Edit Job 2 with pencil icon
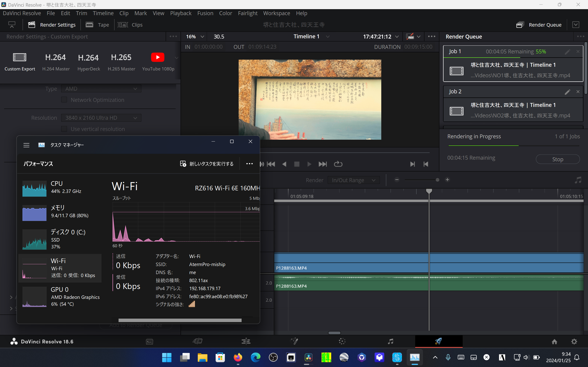Image resolution: width=588 pixels, height=367 pixels. [x=567, y=92]
